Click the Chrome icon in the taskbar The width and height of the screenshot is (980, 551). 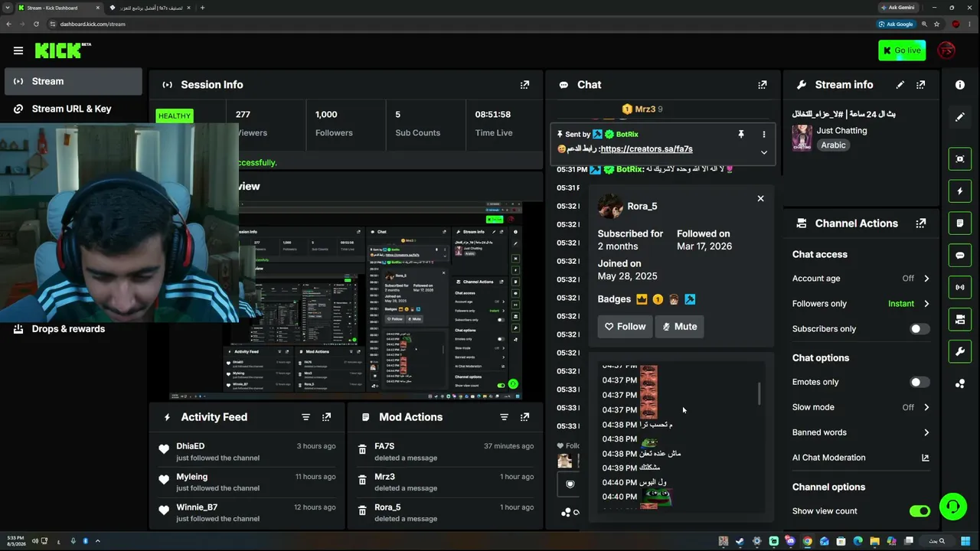pos(807,541)
